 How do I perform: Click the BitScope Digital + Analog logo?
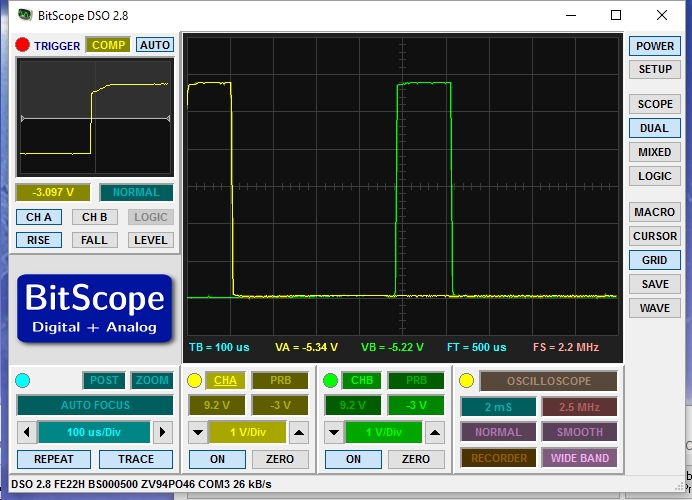pos(95,306)
